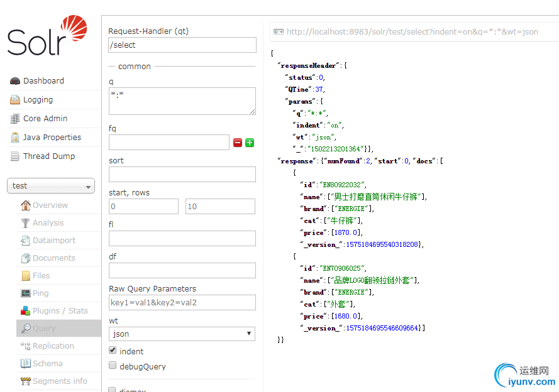Open the Plugins / Stats section

coord(60,311)
